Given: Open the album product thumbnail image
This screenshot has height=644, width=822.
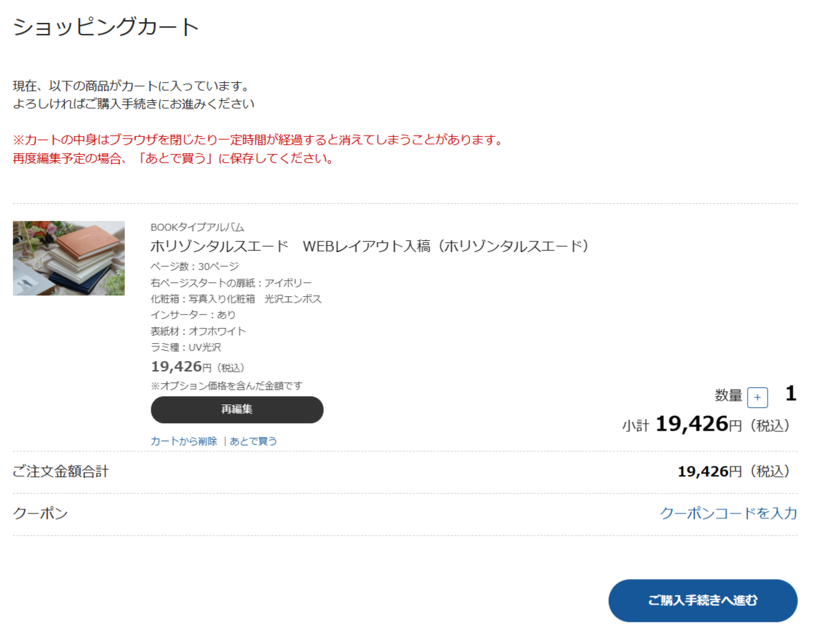Looking at the screenshot, I should pos(69,258).
